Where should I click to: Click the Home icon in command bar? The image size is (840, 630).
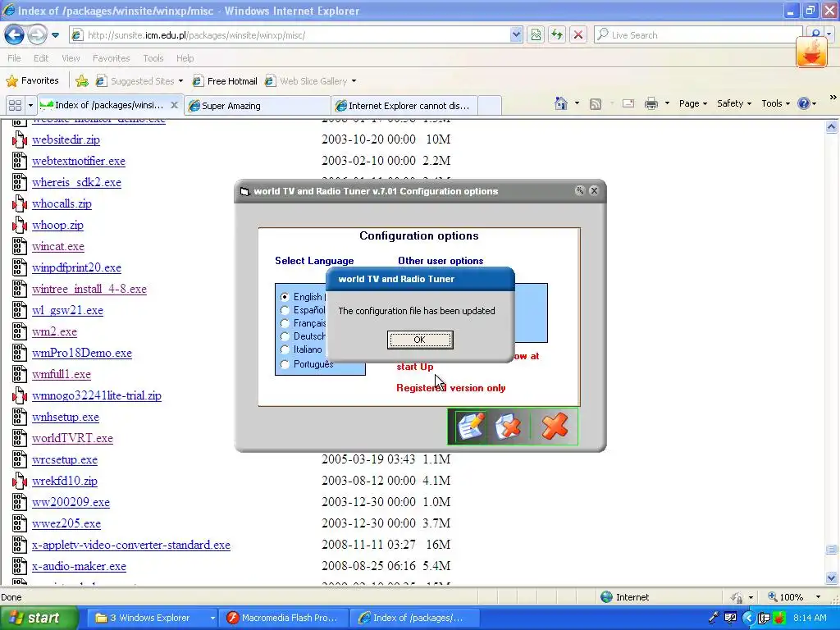tap(561, 103)
